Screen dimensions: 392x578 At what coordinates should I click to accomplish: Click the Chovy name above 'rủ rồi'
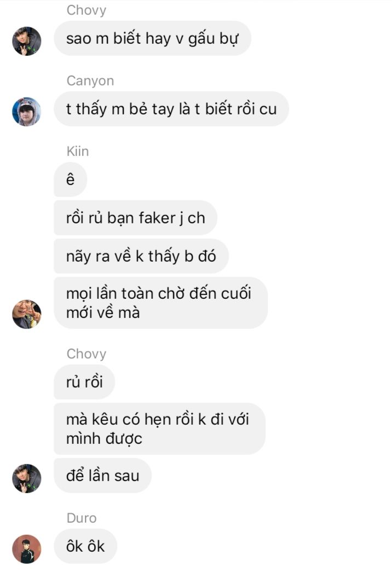87,354
